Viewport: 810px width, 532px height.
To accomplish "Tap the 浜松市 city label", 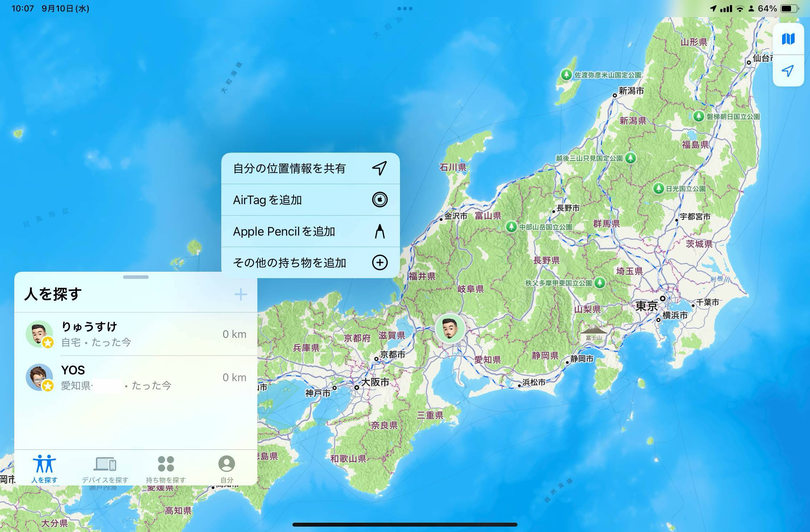I will click(534, 382).
